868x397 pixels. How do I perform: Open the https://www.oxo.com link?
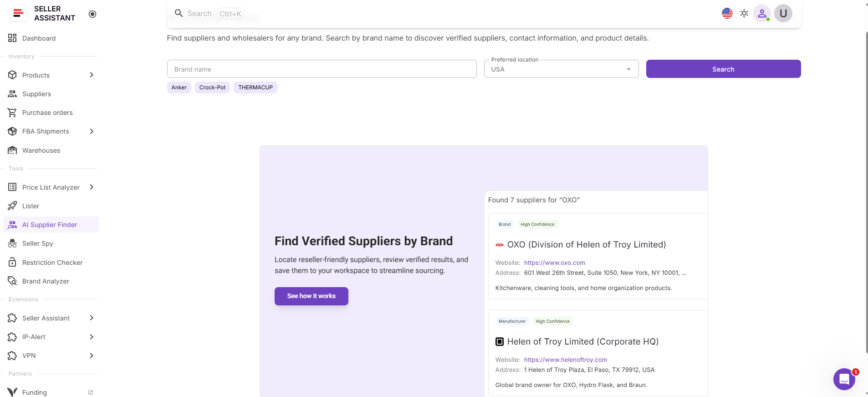pos(554,263)
